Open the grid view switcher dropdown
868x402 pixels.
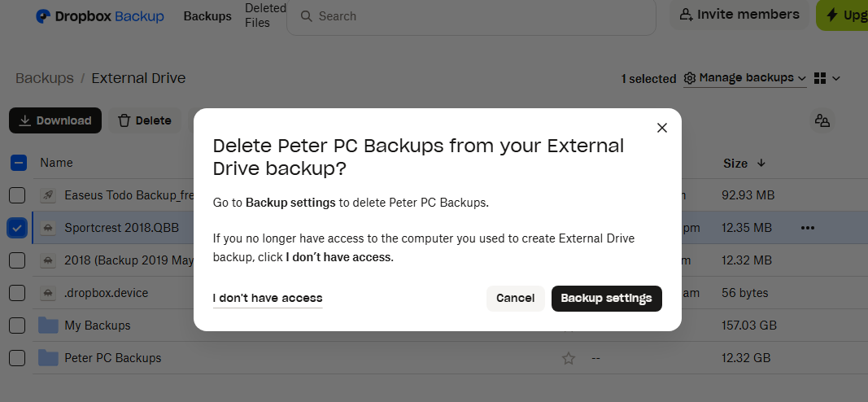click(827, 78)
